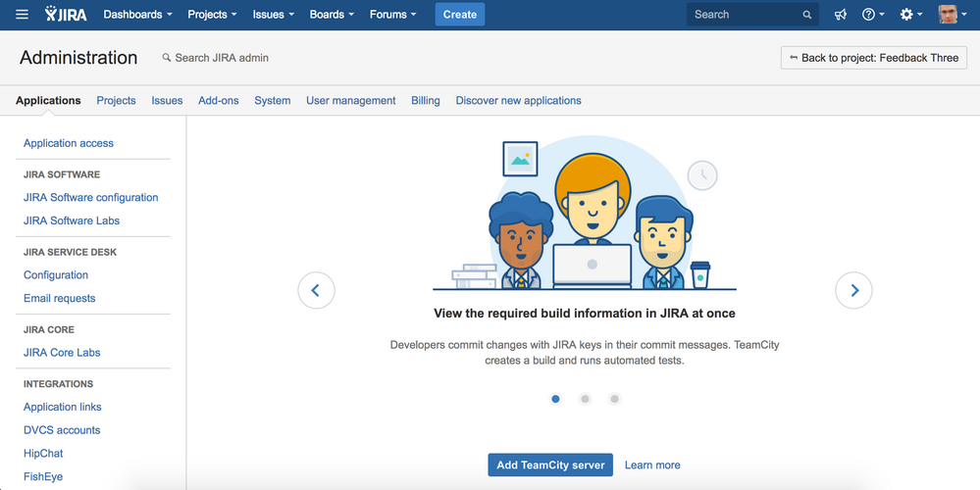Open the Application links sidebar link
Viewport: 980px width, 490px height.
pyautogui.click(x=62, y=407)
